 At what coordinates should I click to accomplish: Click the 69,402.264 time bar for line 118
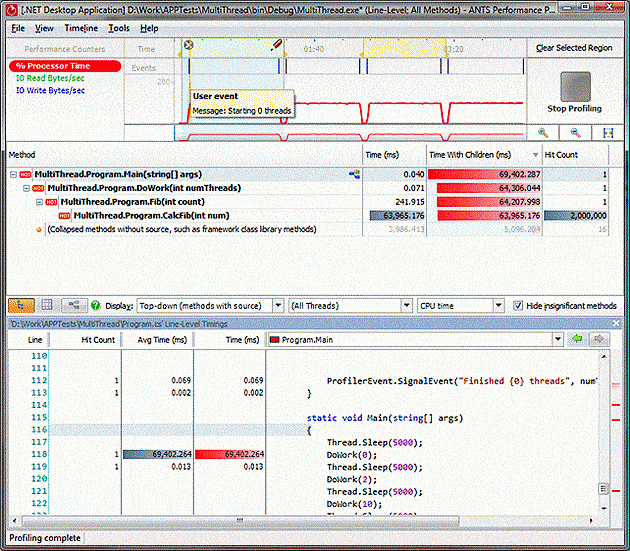[x=229, y=454]
